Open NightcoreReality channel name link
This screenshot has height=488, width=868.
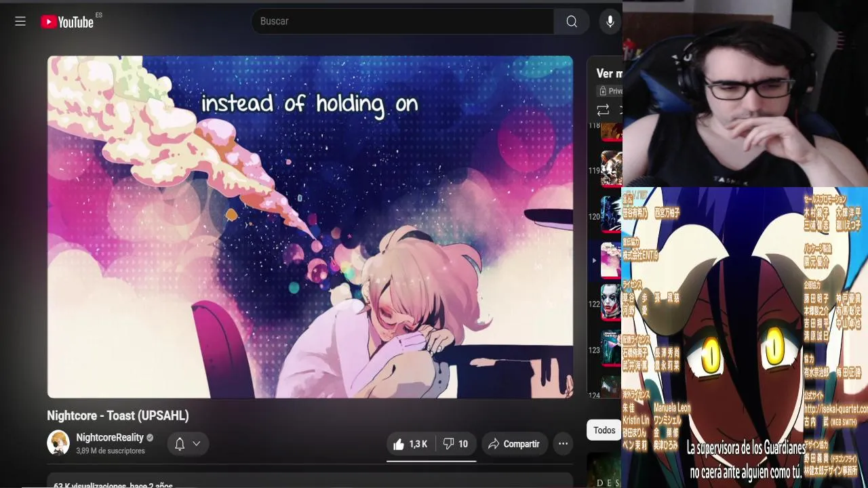click(x=110, y=437)
